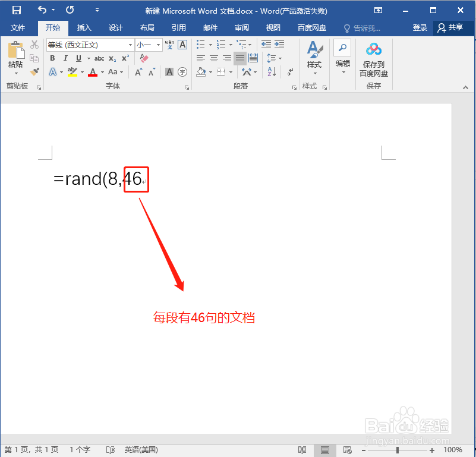
Task: Apply yellow text highlight color
Action: pos(72,72)
